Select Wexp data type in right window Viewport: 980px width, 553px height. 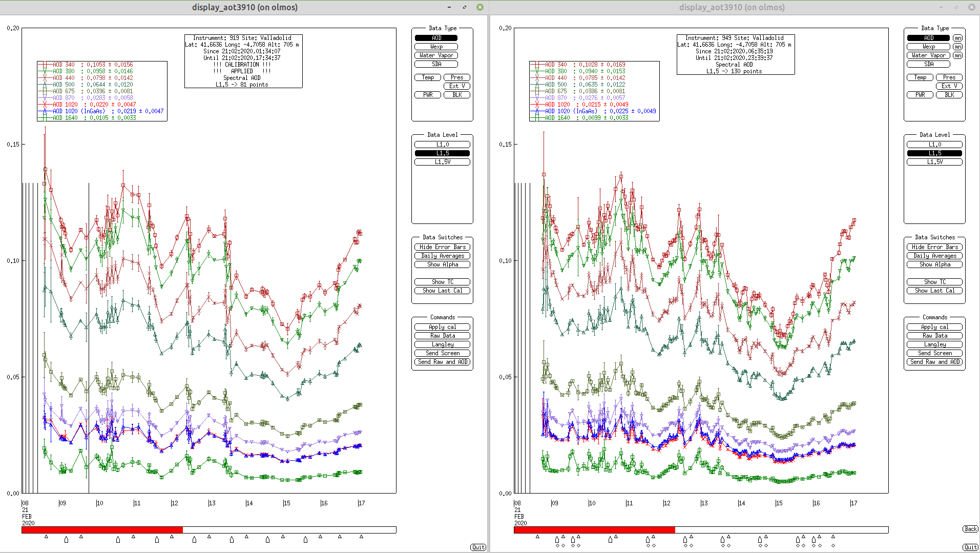click(928, 47)
